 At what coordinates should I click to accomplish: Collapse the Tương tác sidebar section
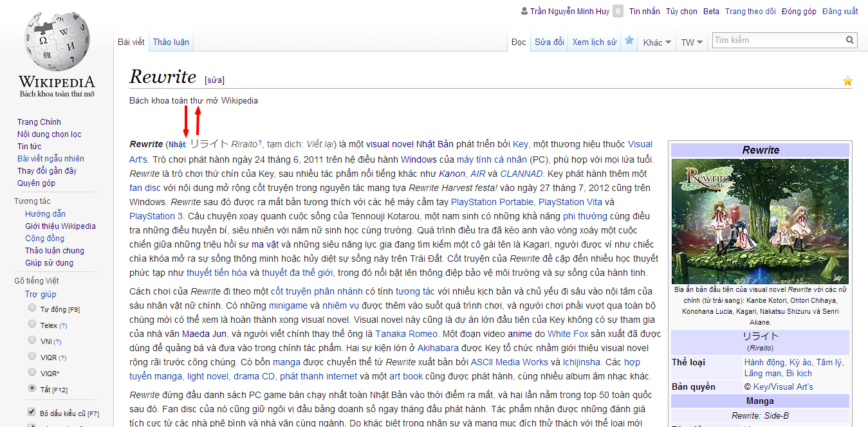(32, 201)
